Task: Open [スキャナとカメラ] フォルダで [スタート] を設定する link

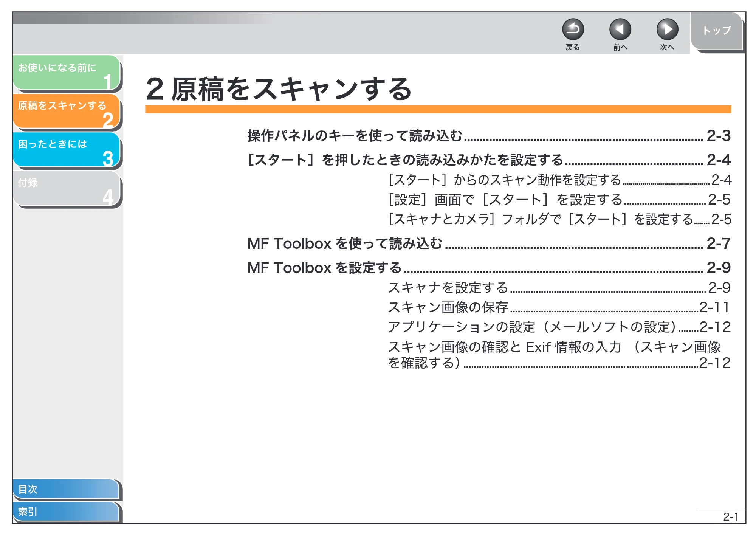Action: click(x=560, y=219)
